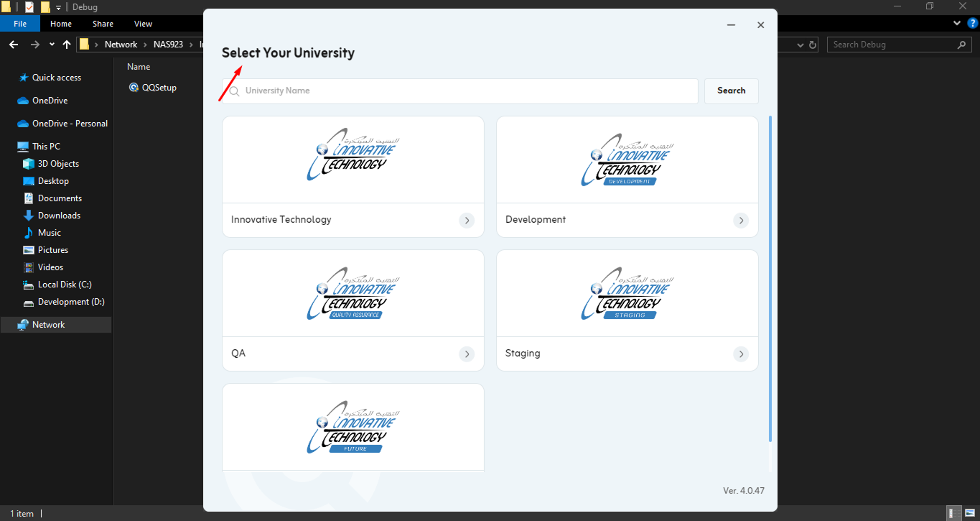This screenshot has width=980, height=521.
Task: Select the Development chevron arrow icon
Action: click(x=741, y=221)
